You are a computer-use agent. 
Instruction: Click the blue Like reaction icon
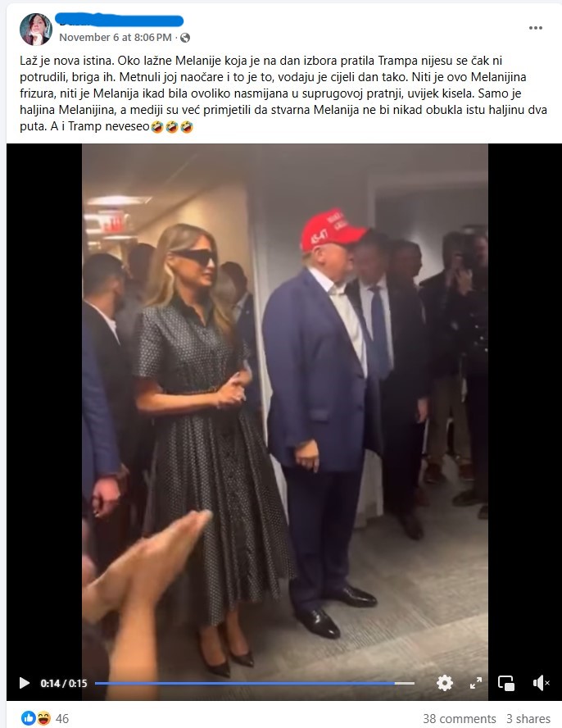tap(29, 718)
